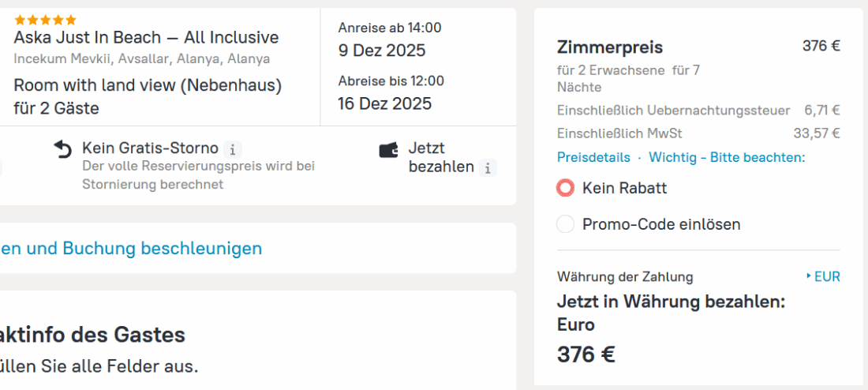Click the Zimmerpreis heading
Image resolution: width=868 pixels, height=390 pixels.
coord(610,47)
